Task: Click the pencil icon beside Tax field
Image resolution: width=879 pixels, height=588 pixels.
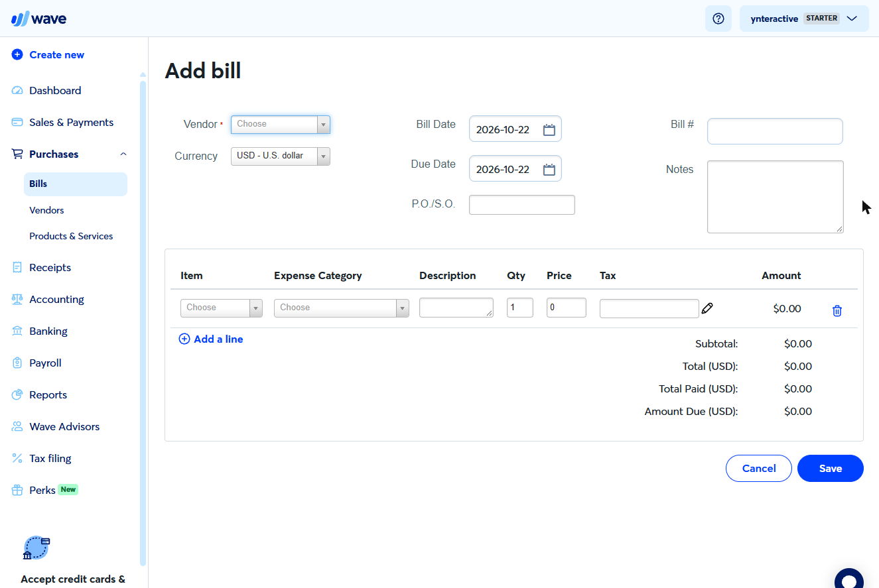Action: 707,308
